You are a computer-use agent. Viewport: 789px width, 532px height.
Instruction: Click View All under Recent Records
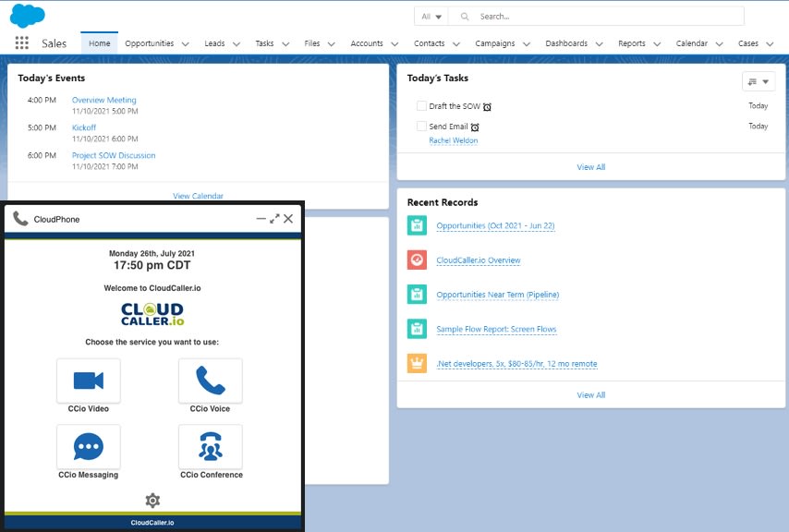(x=591, y=394)
